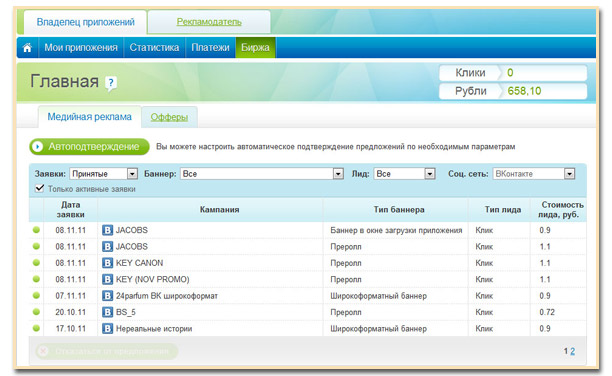This screenshot has width=612, height=376.
Task: Open Статистика menu item
Action: coord(154,48)
